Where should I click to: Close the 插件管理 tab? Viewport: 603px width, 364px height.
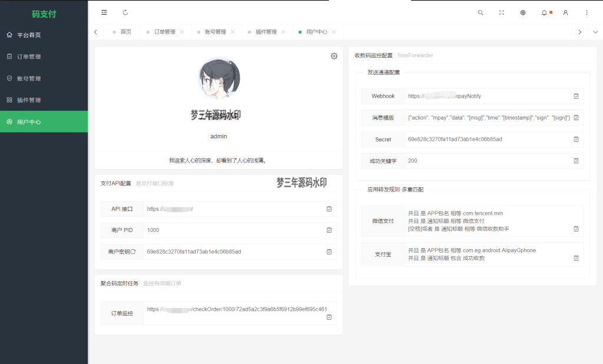[283, 32]
